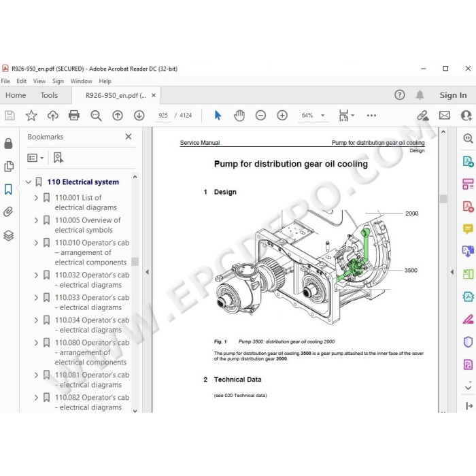Viewport: 476px width, 476px height.
Task: Open 110.005 Overview of electrical symbols
Action: point(88,225)
